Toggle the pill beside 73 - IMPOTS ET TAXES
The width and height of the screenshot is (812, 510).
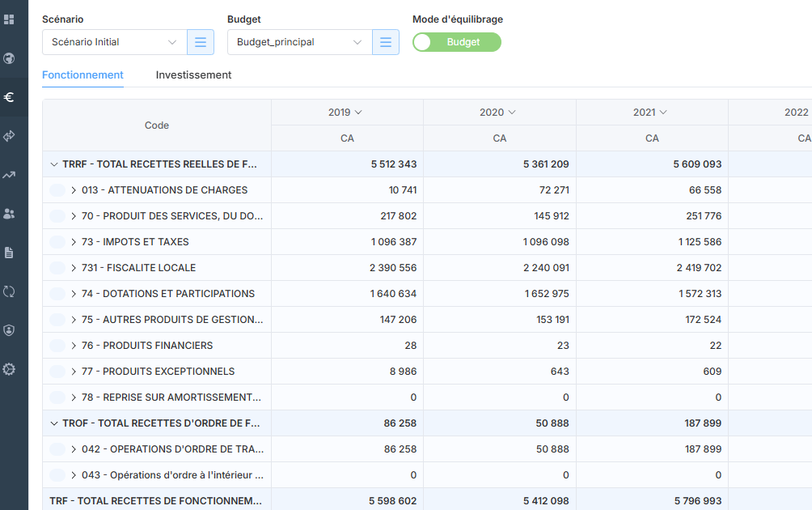[57, 242]
